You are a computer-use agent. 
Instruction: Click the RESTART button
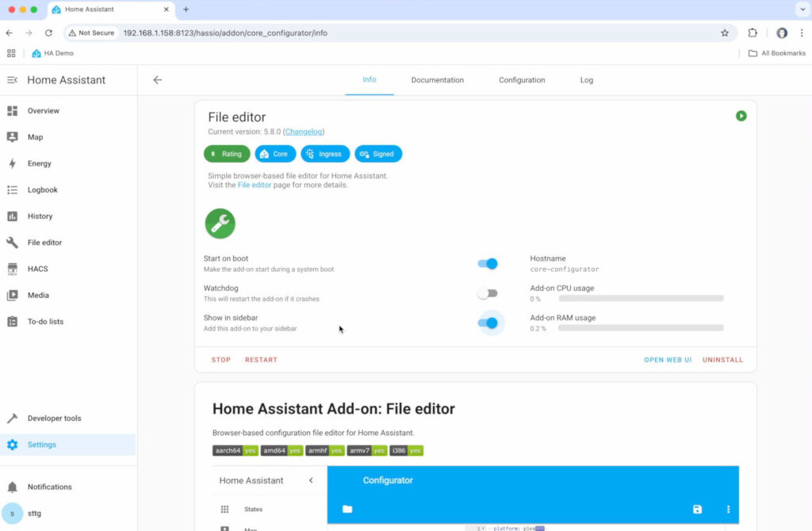coord(261,360)
